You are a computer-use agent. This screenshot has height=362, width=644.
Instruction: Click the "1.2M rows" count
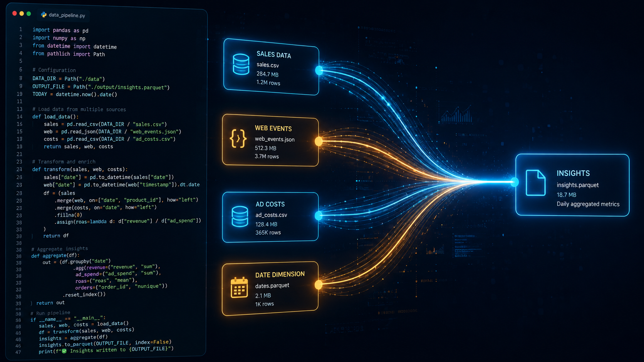268,83
